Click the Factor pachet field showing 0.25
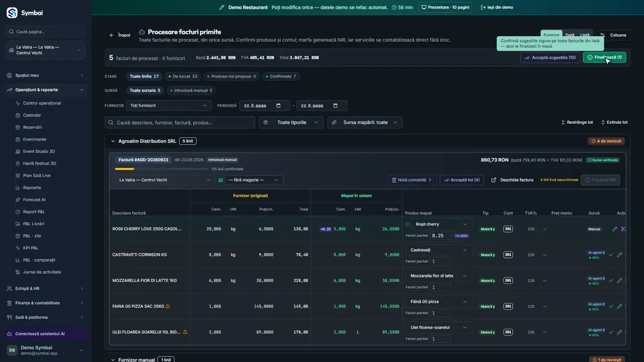Image resolution: width=644 pixels, height=362 pixels. click(441, 235)
